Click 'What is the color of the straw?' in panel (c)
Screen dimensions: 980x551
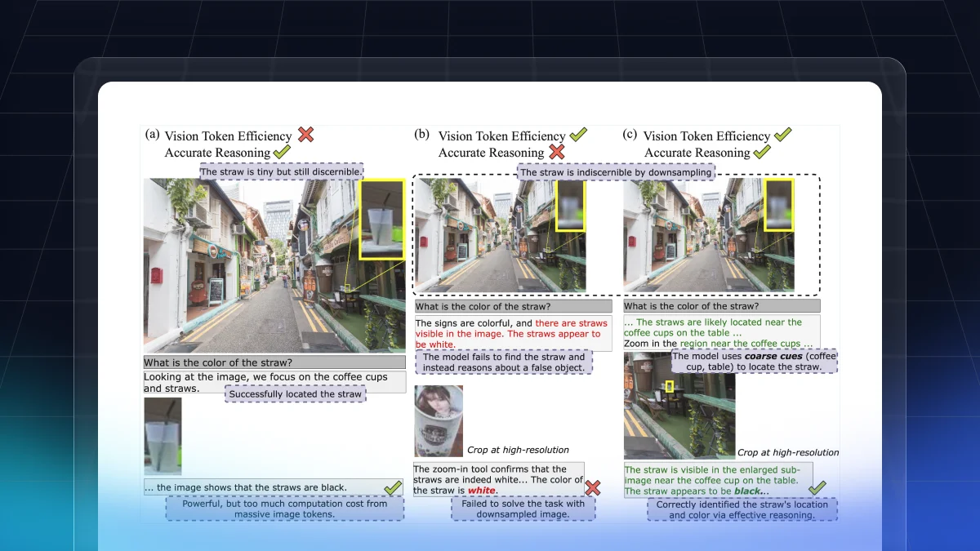(722, 307)
